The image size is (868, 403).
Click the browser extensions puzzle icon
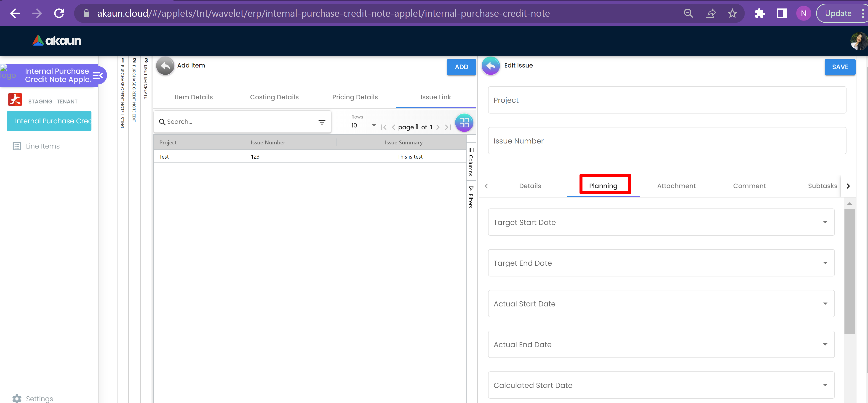tap(759, 14)
